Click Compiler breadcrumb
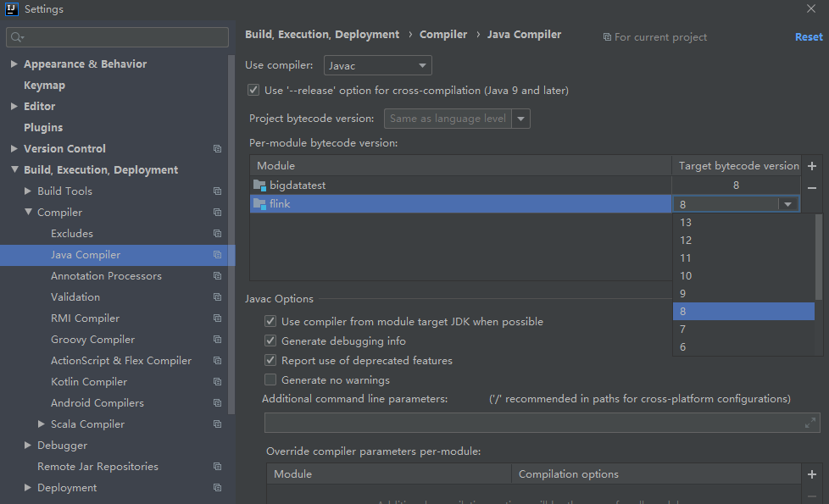 click(443, 35)
